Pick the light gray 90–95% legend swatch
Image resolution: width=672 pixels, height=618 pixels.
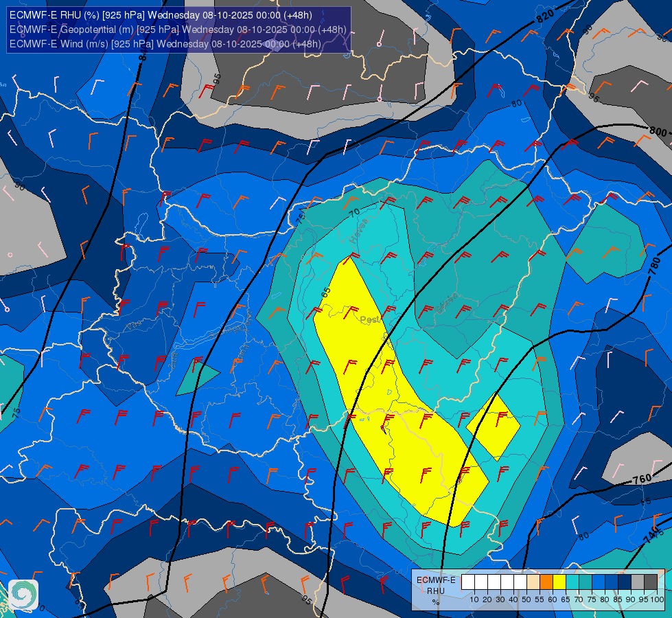(638, 582)
